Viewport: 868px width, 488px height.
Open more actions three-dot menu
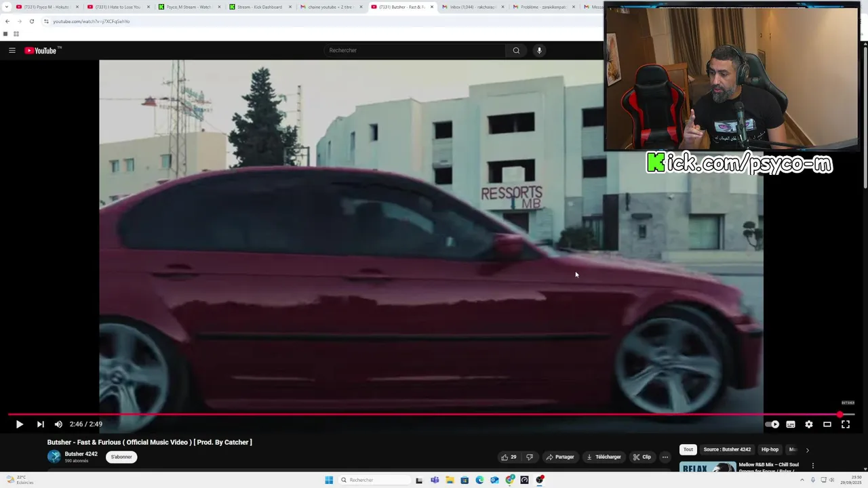665,457
